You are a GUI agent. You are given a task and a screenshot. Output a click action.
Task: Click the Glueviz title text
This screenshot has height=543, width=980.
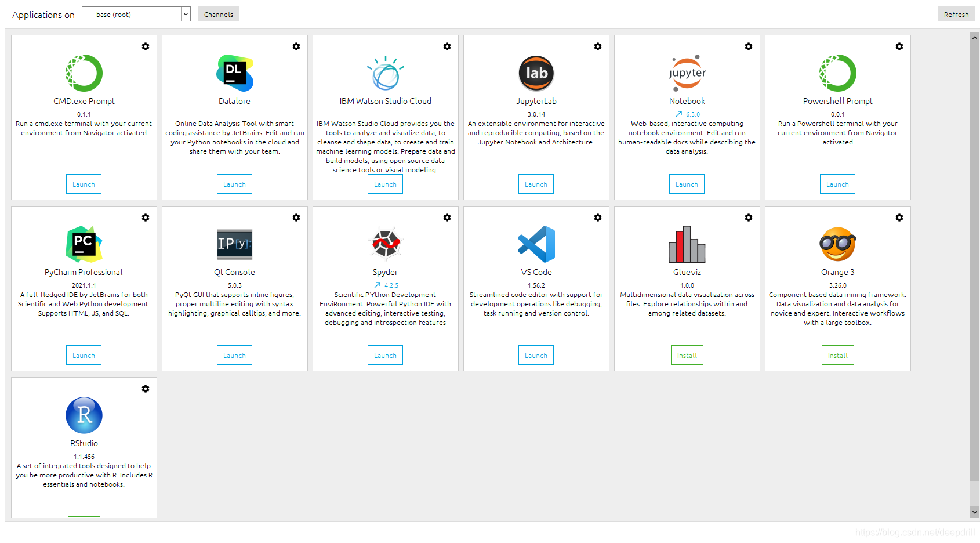tap(687, 272)
